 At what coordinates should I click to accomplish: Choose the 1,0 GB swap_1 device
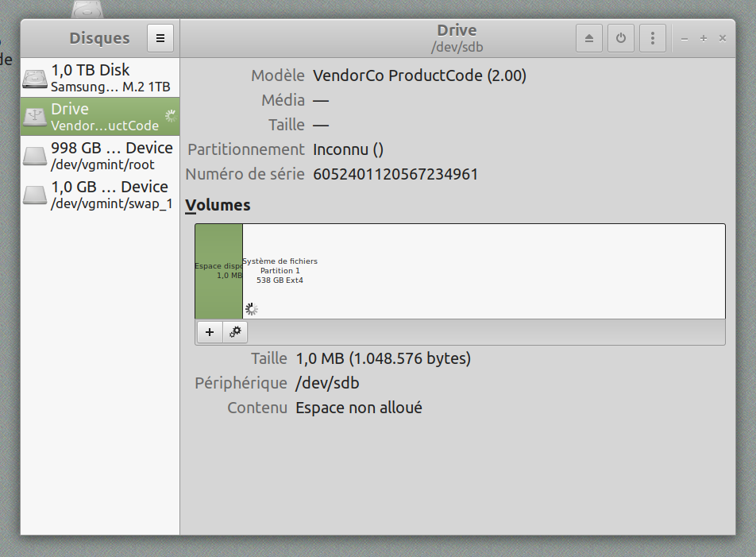coord(111,195)
